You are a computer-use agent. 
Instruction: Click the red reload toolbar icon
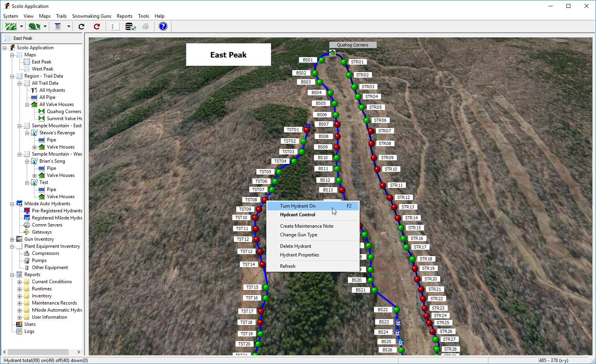(x=96, y=26)
